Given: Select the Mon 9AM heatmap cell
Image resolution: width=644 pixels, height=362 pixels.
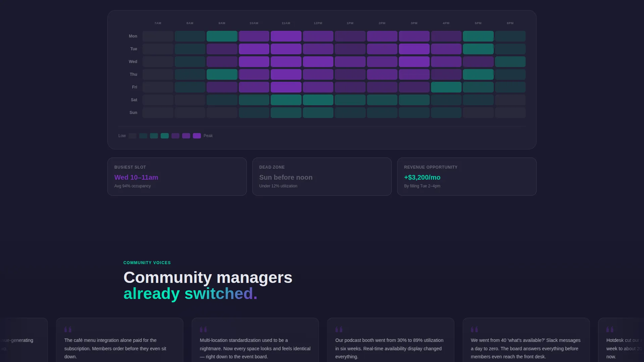Looking at the screenshot, I should (222, 36).
